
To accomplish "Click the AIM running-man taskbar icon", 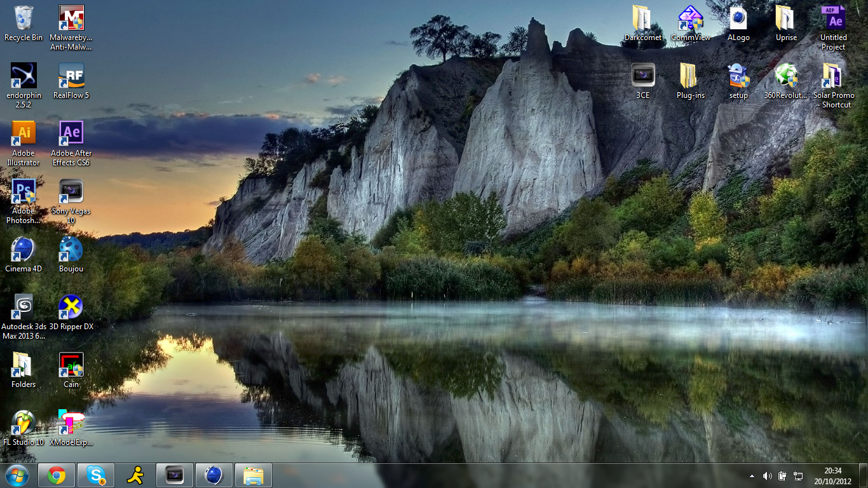I will coord(135,475).
